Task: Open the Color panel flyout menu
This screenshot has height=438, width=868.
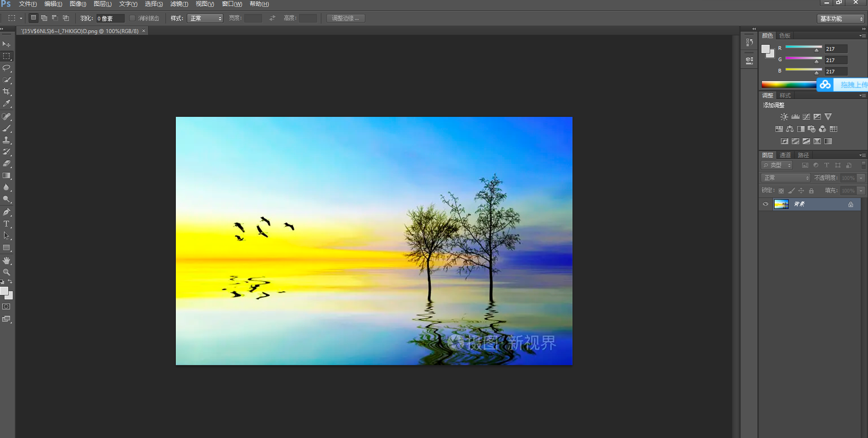Action: 862,35
